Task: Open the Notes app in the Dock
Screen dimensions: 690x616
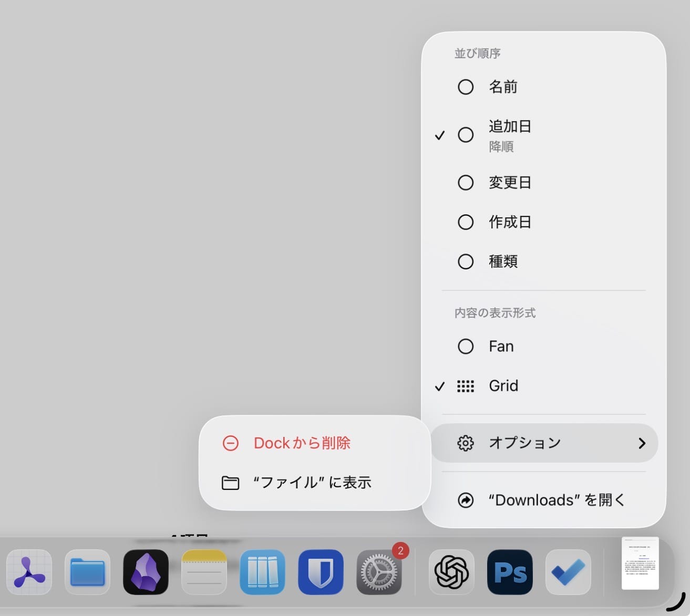Action: click(204, 572)
